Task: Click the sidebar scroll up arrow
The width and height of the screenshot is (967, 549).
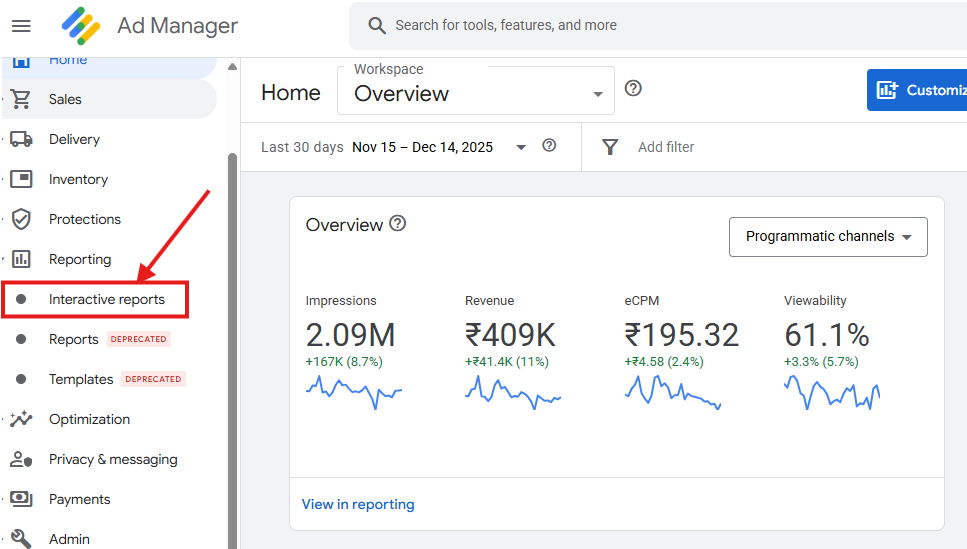Action: coord(232,67)
